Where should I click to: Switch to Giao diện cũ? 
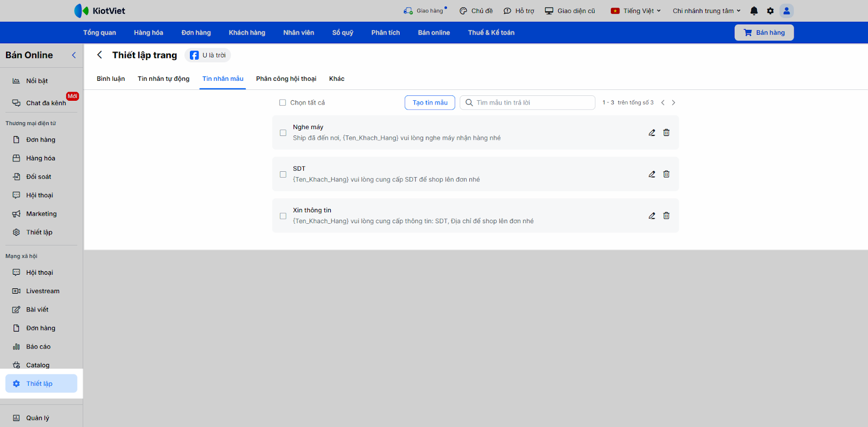pyautogui.click(x=570, y=11)
